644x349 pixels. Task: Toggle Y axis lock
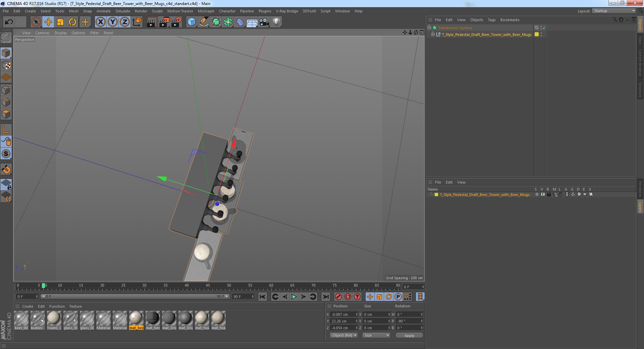point(113,22)
